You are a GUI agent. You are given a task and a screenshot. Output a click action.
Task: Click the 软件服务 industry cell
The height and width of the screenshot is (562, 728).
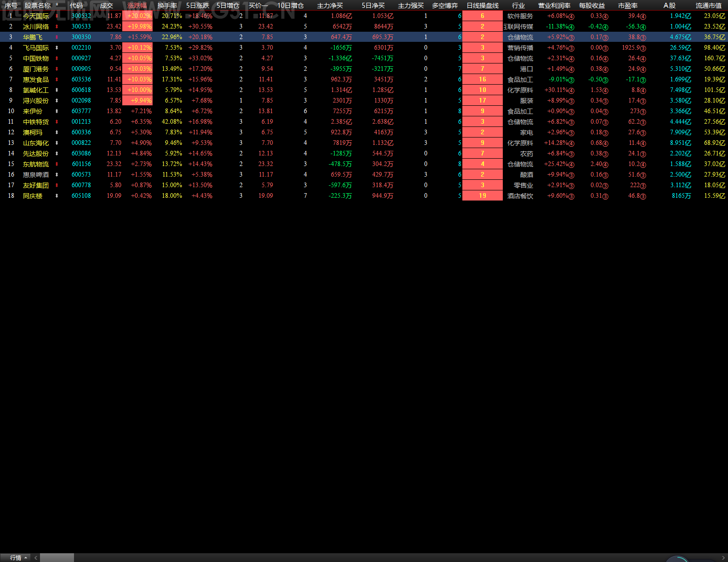tap(520, 16)
